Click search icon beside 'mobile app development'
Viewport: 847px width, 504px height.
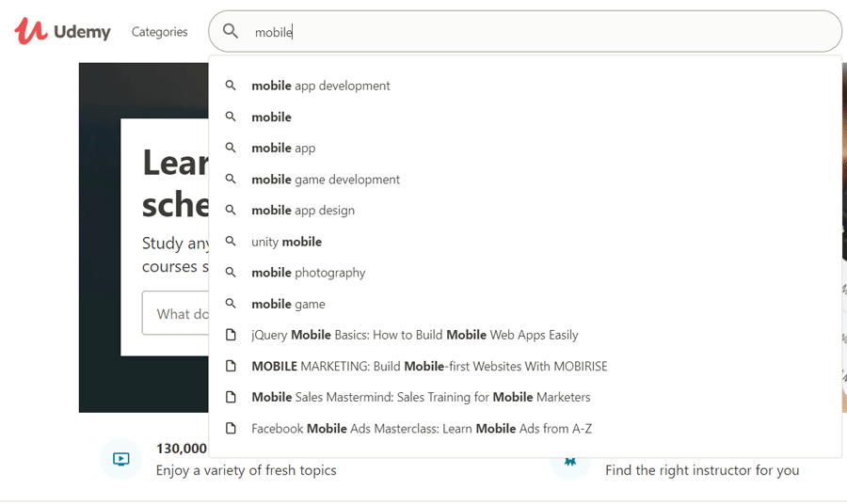231,86
